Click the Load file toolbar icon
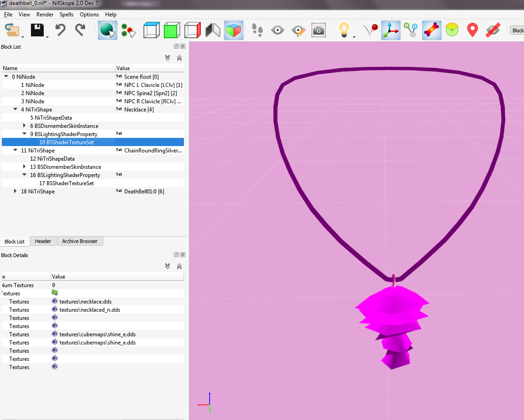Image resolution: width=524 pixels, height=420 pixels. tap(12, 30)
